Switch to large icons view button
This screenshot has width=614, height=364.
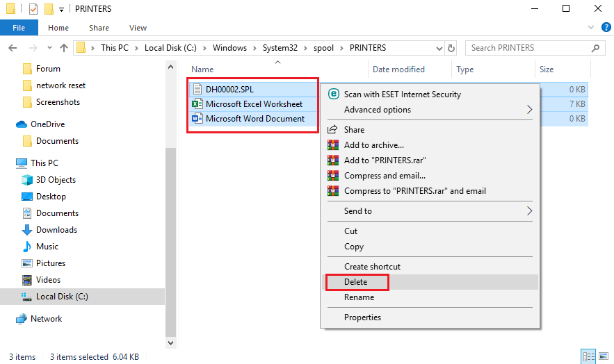pyautogui.click(x=604, y=356)
